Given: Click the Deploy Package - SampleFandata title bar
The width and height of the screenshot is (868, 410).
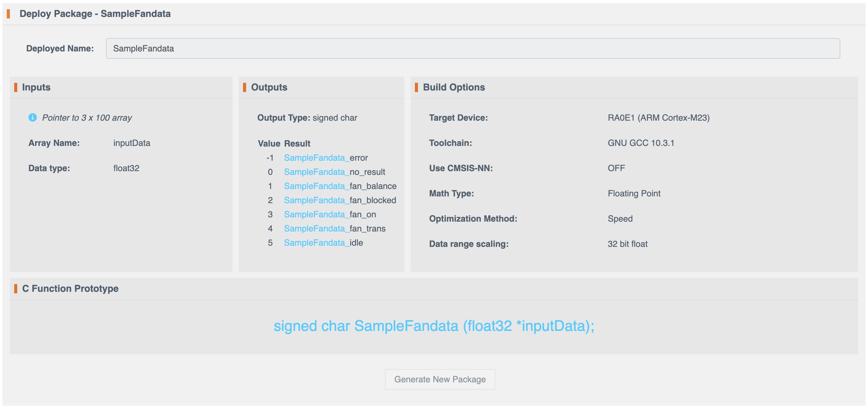Looking at the screenshot, I should [x=95, y=14].
